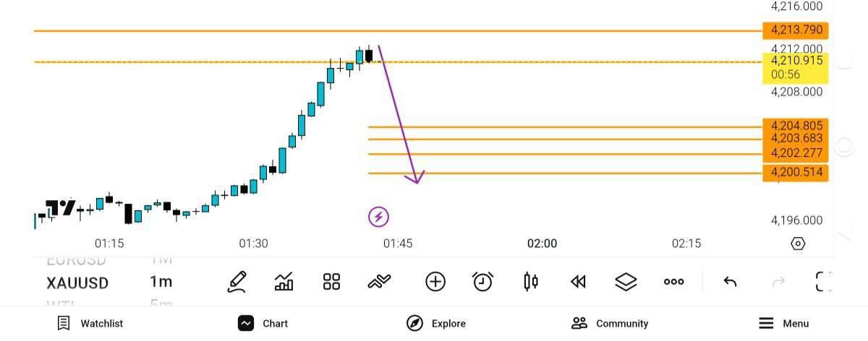This screenshot has height=341, width=868.
Task: Undo the last chart action
Action: tap(730, 282)
